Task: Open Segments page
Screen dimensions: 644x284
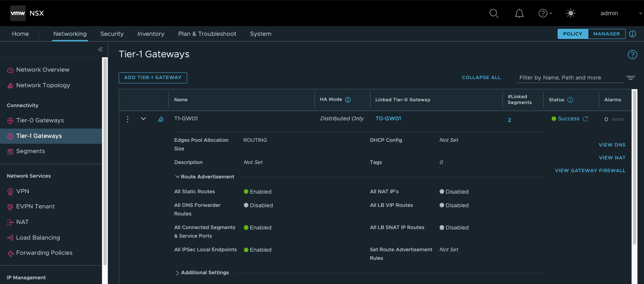Action: tap(31, 151)
